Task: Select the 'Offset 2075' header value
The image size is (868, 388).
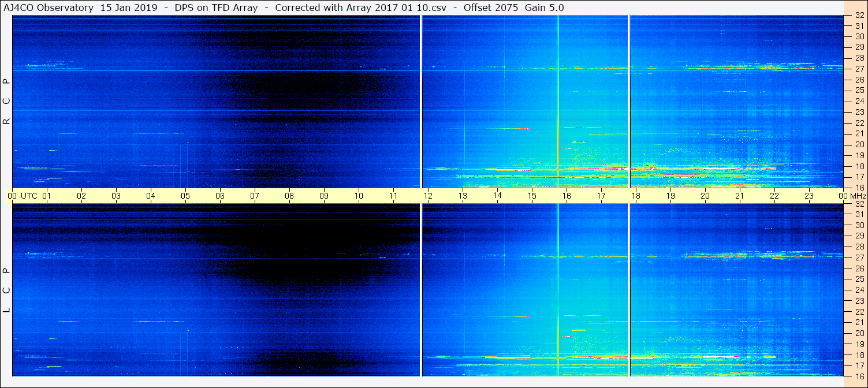Action: tap(491, 8)
